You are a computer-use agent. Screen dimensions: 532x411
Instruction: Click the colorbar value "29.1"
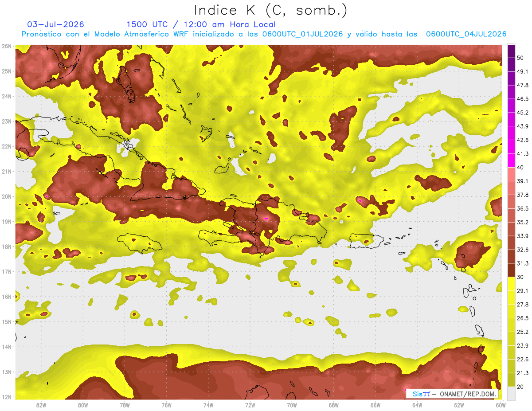point(523,291)
